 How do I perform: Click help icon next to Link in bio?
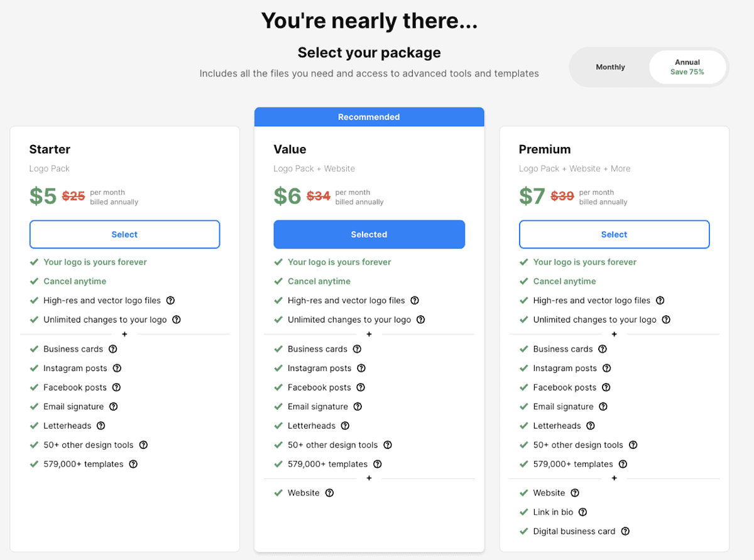[583, 512]
